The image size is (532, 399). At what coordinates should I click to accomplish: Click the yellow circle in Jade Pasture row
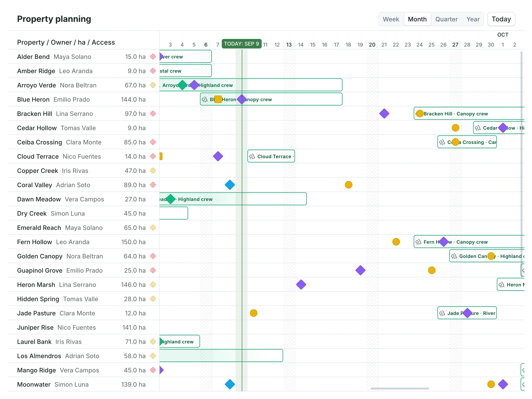[253, 313]
